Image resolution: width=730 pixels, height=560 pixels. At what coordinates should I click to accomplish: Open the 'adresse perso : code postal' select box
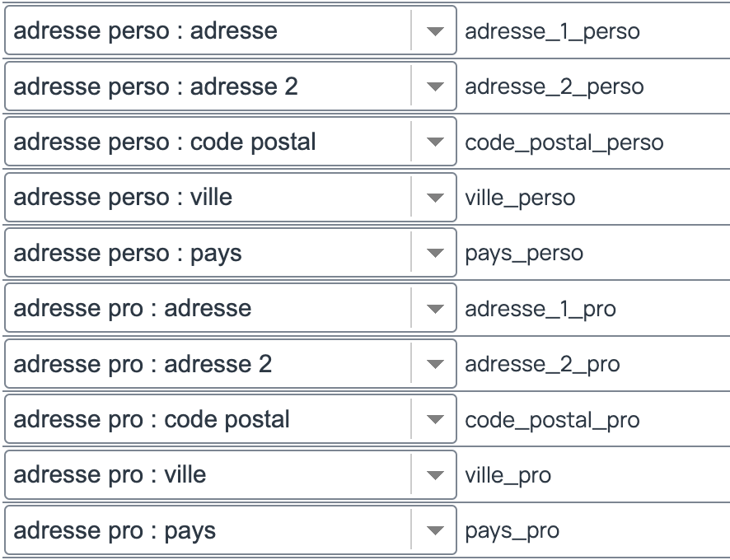231,142
